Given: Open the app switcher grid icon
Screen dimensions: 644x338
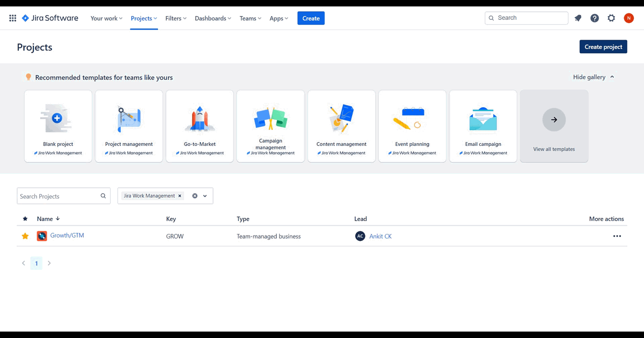Looking at the screenshot, I should 13,18.
